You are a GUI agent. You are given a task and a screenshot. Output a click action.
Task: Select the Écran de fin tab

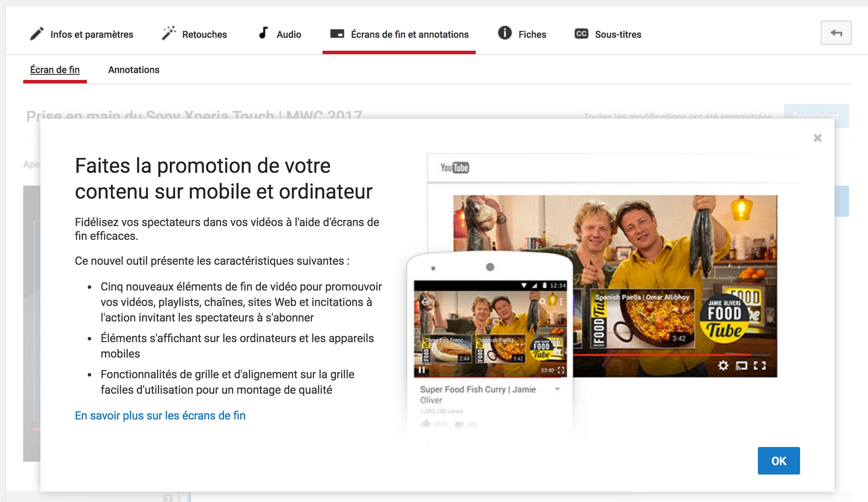pos(55,70)
